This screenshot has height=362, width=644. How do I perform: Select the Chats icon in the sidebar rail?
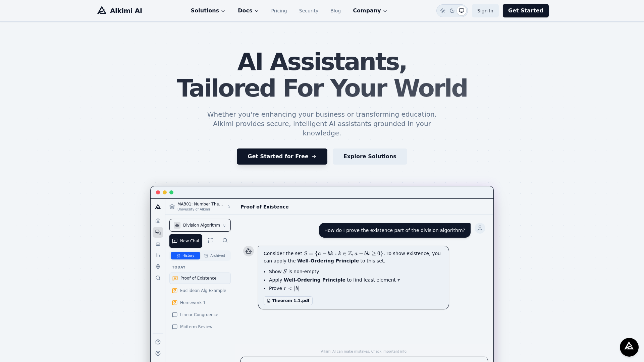tap(158, 232)
